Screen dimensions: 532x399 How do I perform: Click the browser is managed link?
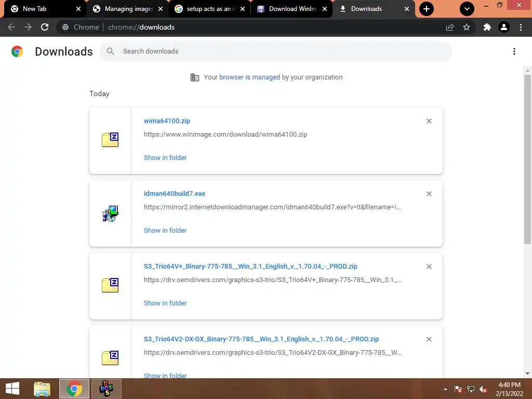pyautogui.click(x=250, y=77)
